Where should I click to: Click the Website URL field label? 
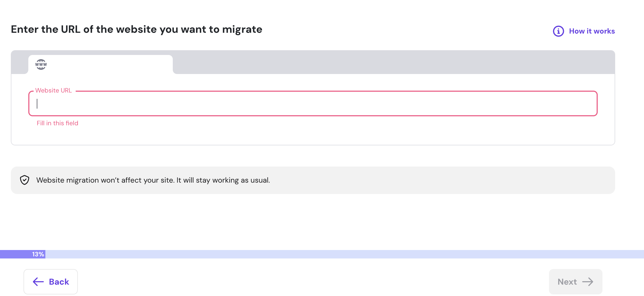point(53,90)
